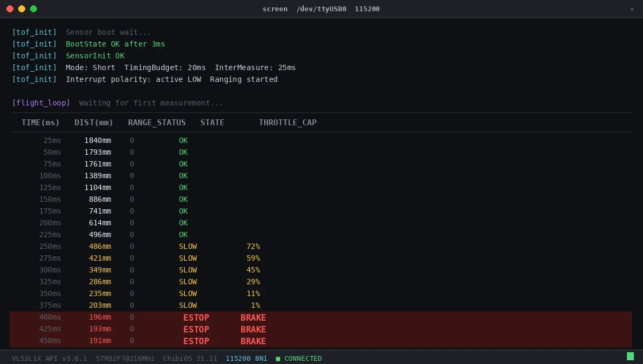
Task: Click the DIST(mm) column header
Action: (x=94, y=122)
